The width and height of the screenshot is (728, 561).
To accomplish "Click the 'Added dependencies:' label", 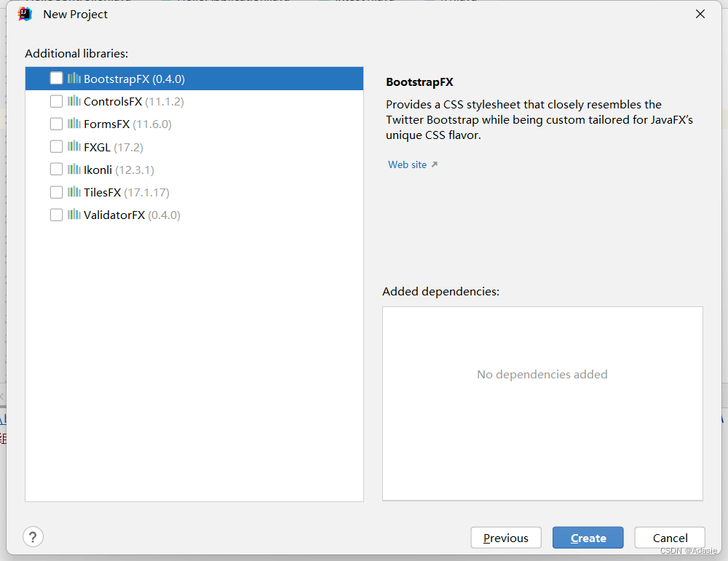I will [440, 291].
